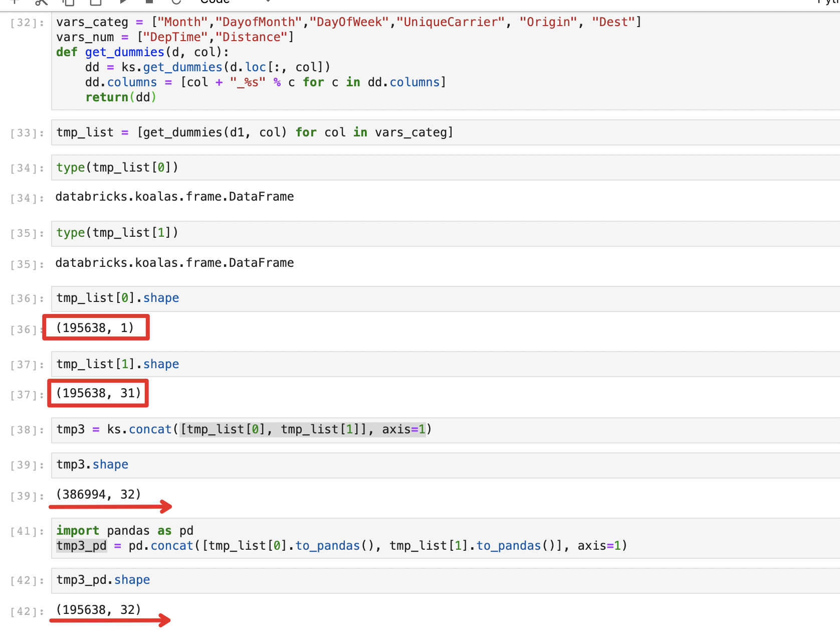
Task: Click the [42]: output prompt
Action: (28, 612)
